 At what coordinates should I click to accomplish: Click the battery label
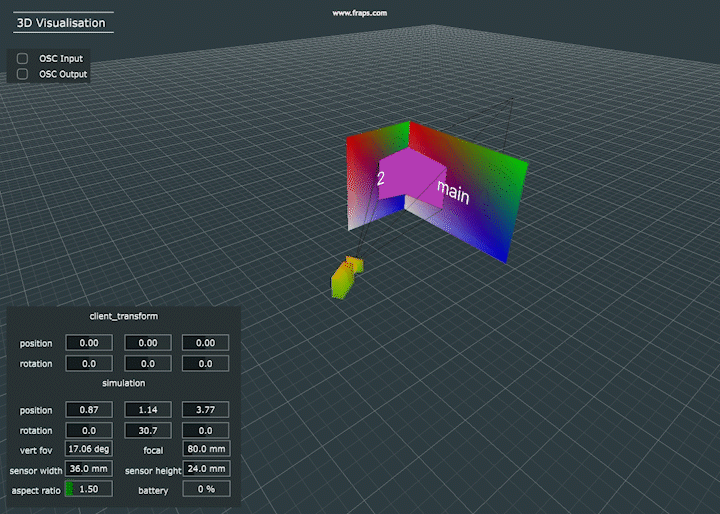tap(153, 491)
